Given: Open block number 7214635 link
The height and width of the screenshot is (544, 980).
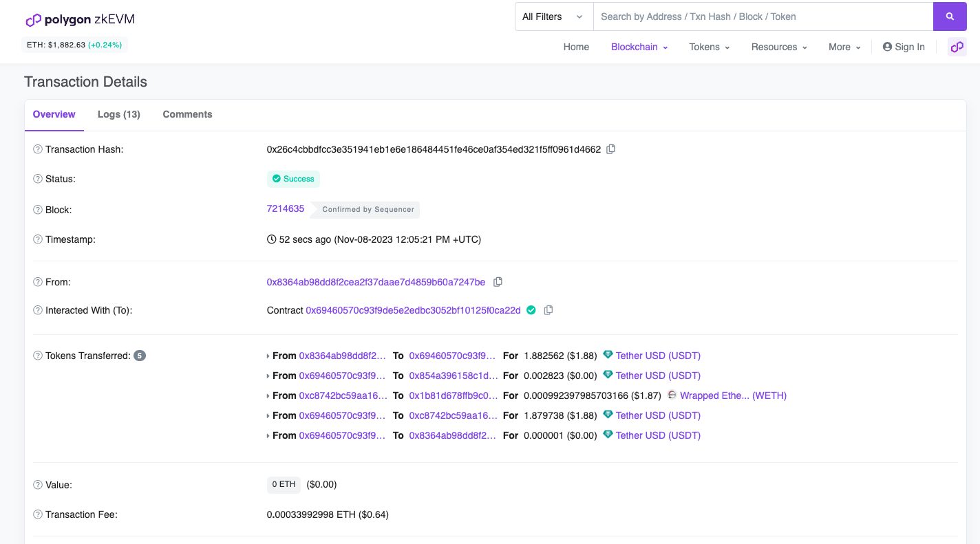Looking at the screenshot, I should (x=286, y=208).
